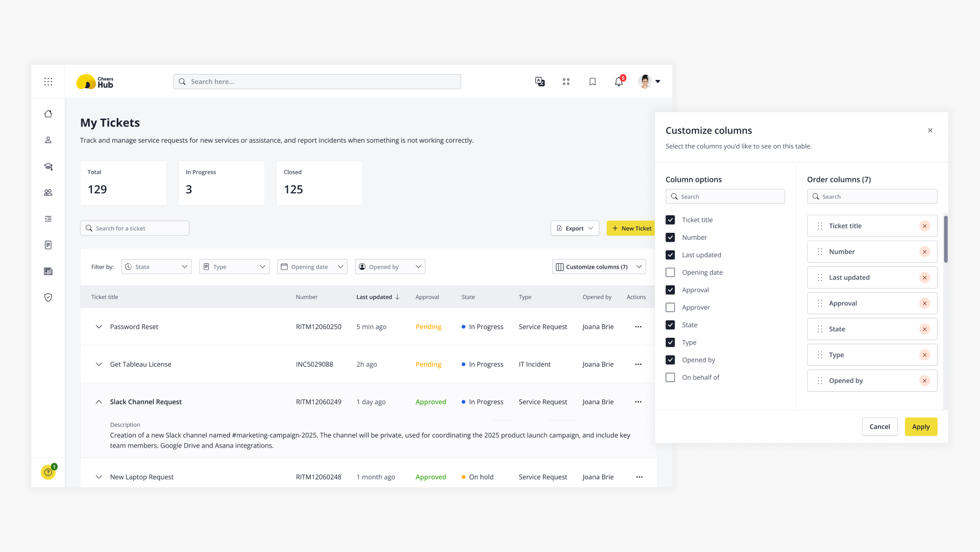Expand the Password Reset ticket row

pyautogui.click(x=98, y=327)
